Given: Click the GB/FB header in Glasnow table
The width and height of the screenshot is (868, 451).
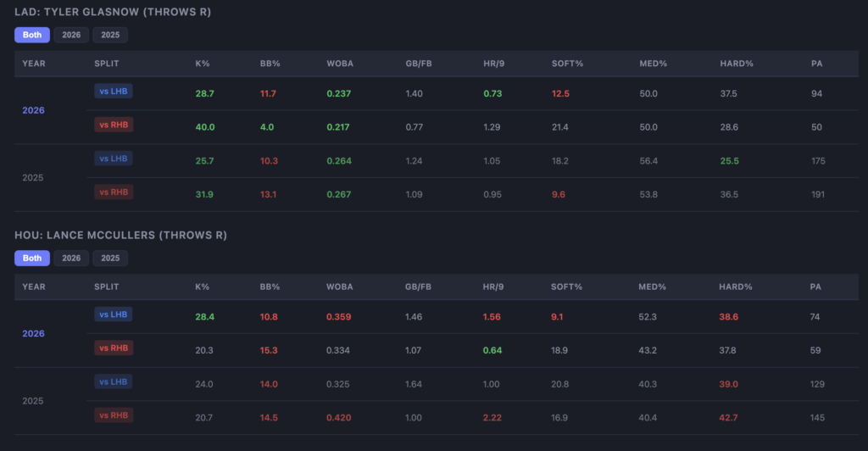Looking at the screenshot, I should click(419, 64).
